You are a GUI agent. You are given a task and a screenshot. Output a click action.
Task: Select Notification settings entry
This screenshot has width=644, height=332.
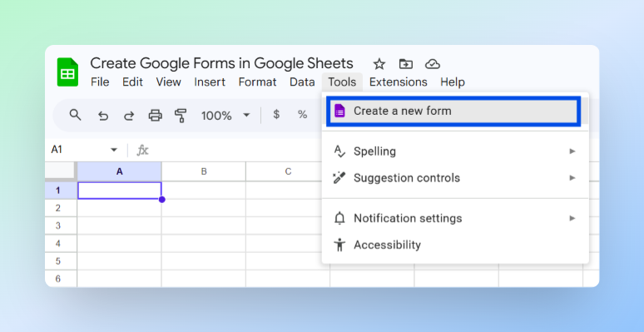[x=455, y=218]
